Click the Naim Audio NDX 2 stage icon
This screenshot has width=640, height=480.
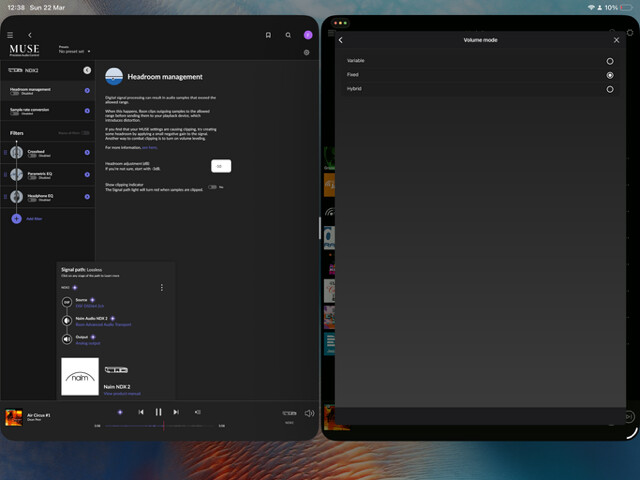(x=67, y=320)
